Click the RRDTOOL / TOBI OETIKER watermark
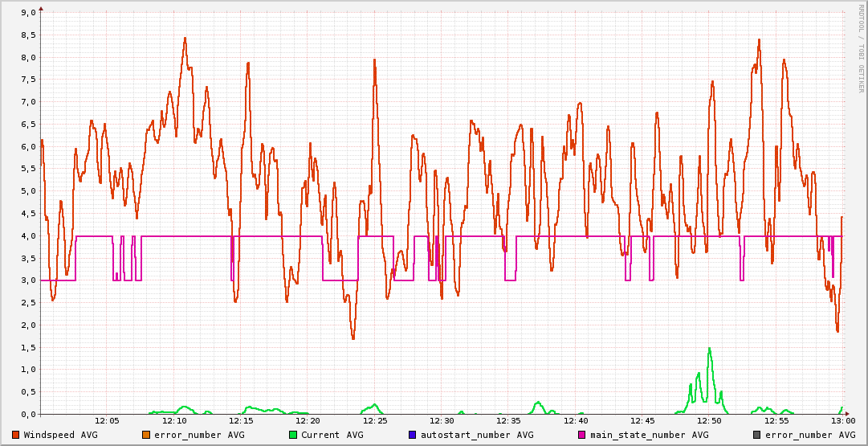Image resolution: width=868 pixels, height=446 pixels. point(861,48)
